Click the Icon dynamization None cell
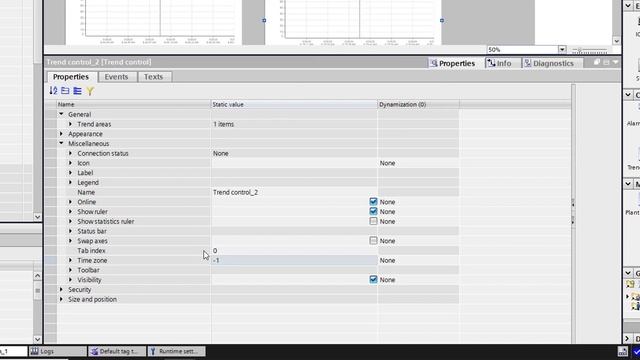Image resolution: width=640 pixels, height=360 pixels. (x=418, y=163)
